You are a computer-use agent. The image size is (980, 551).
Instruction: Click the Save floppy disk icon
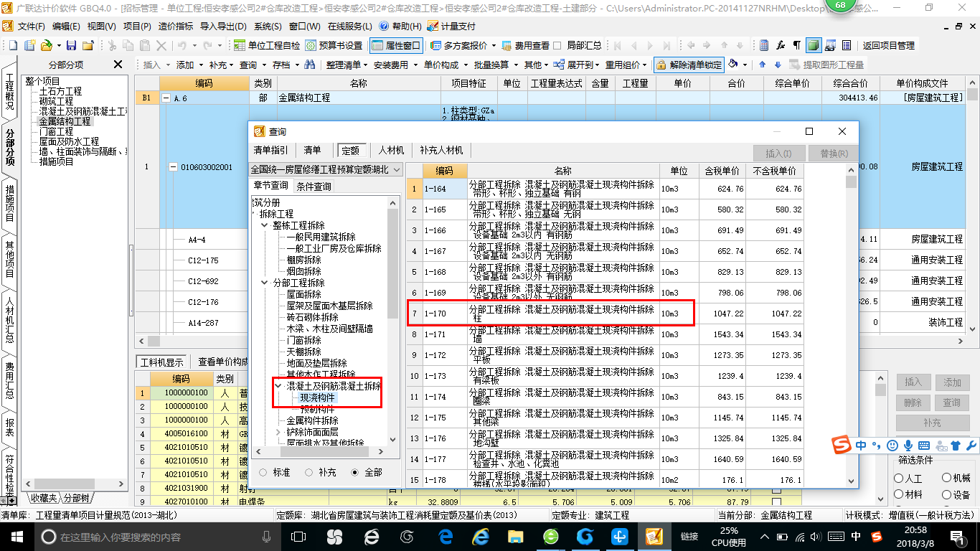pos(72,45)
